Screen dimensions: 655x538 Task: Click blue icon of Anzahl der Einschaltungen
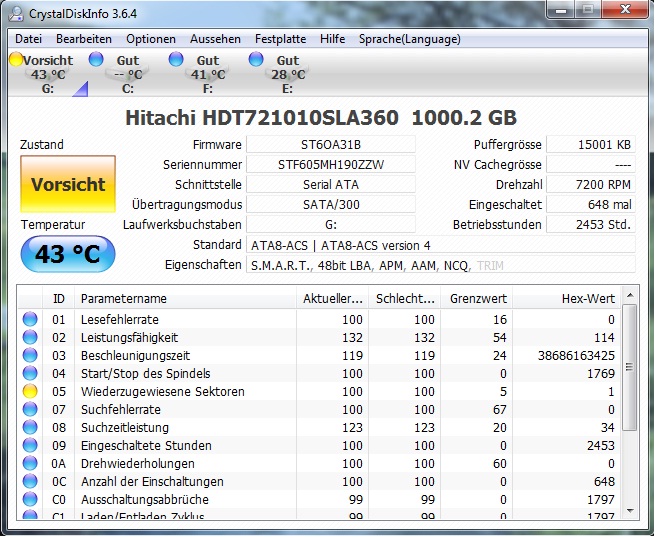[30, 481]
